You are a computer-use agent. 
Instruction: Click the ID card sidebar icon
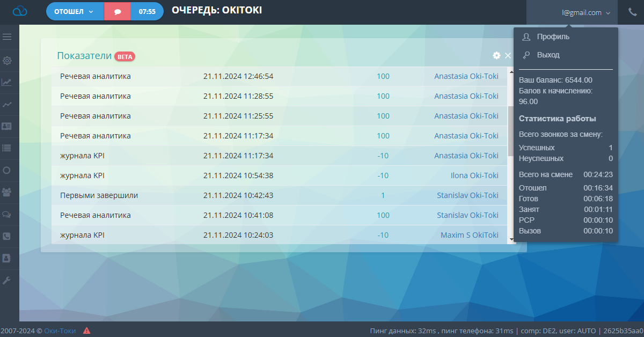(x=7, y=126)
